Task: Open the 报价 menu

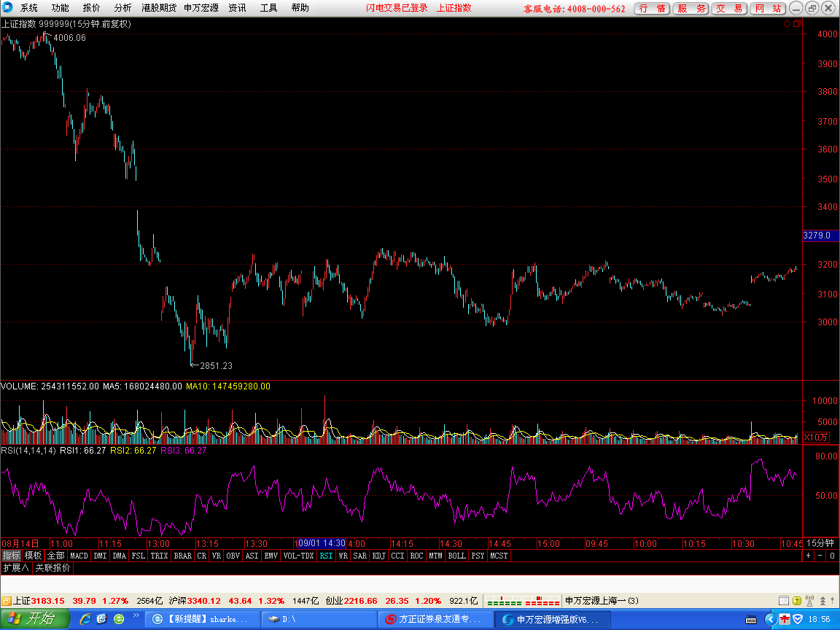Action: [x=92, y=7]
